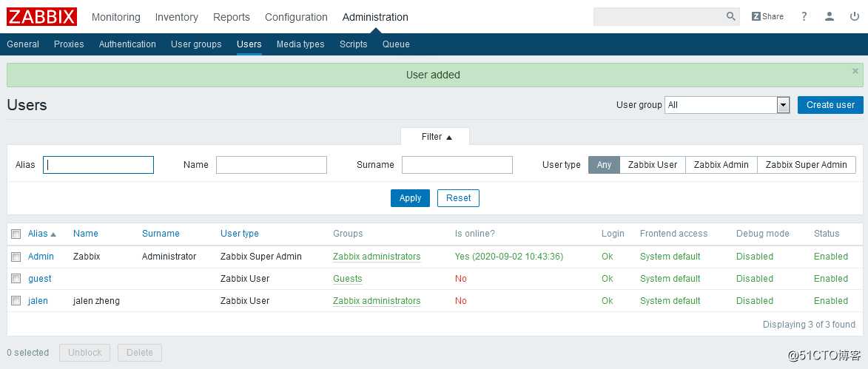The height and width of the screenshot is (369, 868).
Task: Open the Monitoring menu
Action: 115,17
